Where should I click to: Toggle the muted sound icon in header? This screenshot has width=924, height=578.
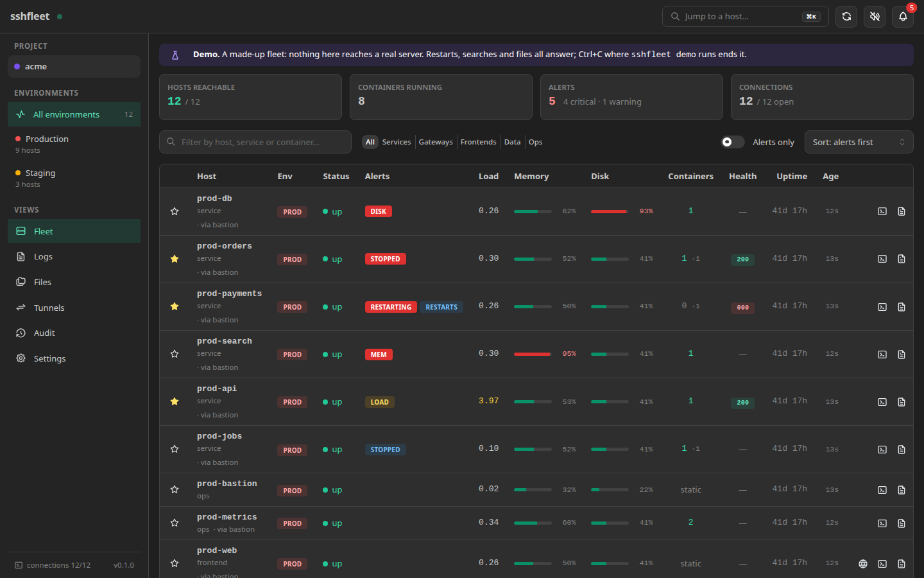click(875, 17)
